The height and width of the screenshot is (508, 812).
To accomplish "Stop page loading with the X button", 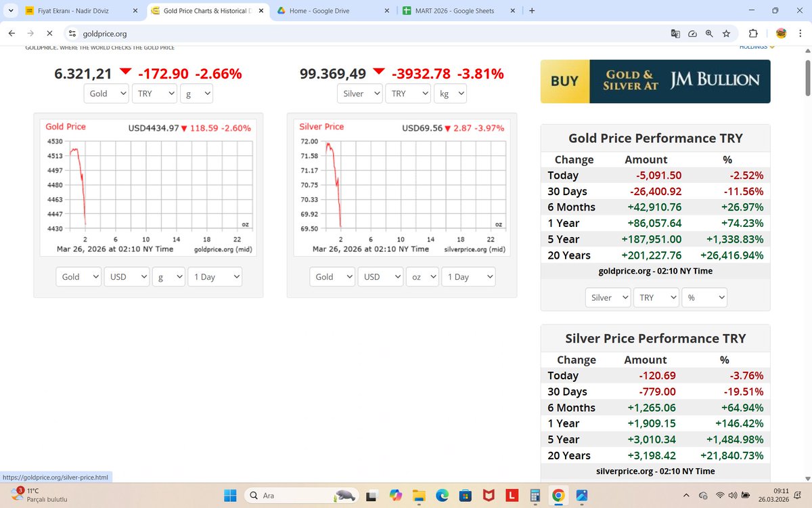I will click(x=51, y=33).
